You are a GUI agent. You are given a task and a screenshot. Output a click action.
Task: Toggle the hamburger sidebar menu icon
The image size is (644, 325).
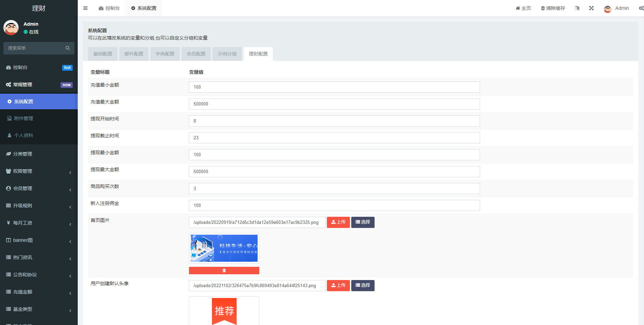tap(85, 8)
